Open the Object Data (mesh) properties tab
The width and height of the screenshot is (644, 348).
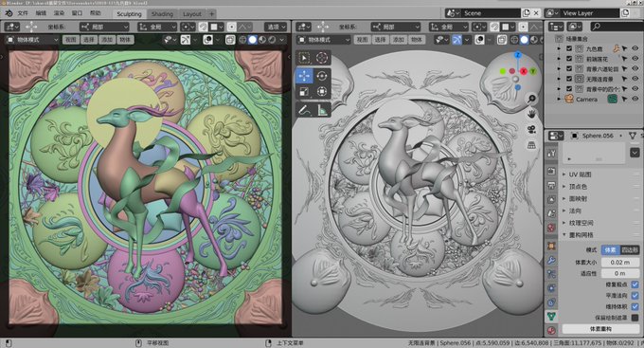click(551, 316)
